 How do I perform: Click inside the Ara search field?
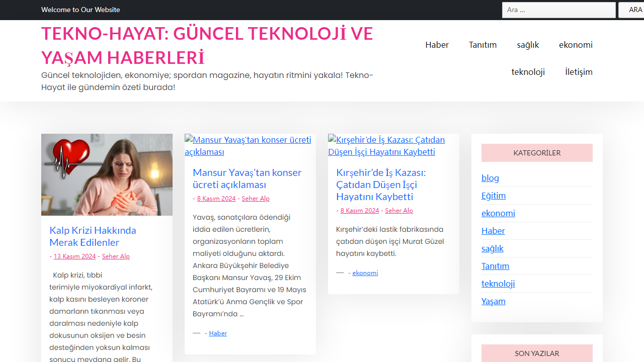558,10
